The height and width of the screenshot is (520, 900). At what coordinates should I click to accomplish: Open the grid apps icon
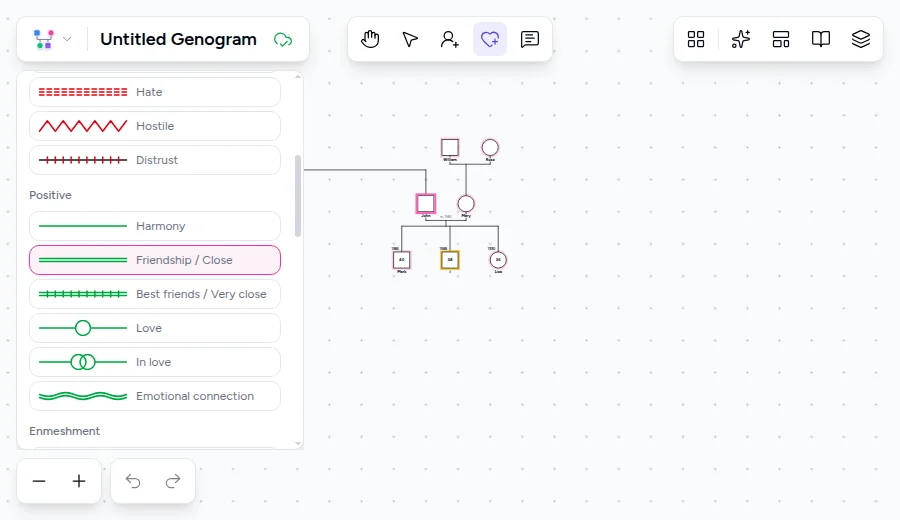pyautogui.click(x=696, y=39)
